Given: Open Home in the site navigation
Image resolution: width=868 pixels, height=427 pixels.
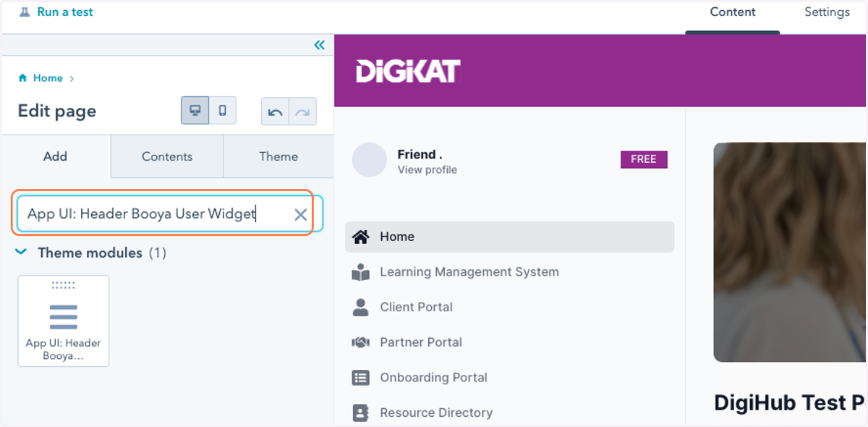Looking at the screenshot, I should 509,237.
